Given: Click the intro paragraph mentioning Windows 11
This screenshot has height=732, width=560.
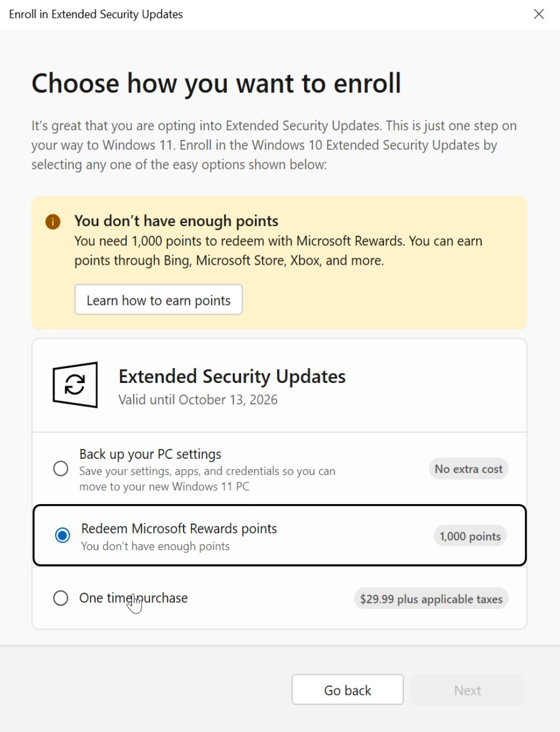Looking at the screenshot, I should point(274,145).
